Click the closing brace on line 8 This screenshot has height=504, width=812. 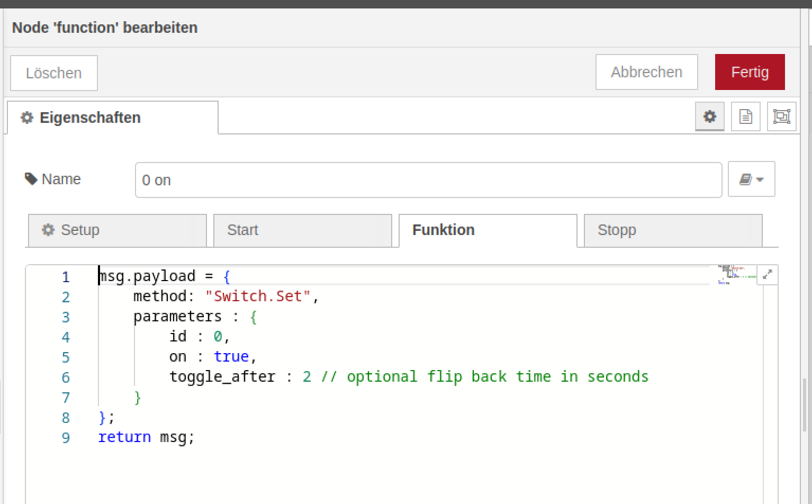pyautogui.click(x=103, y=418)
